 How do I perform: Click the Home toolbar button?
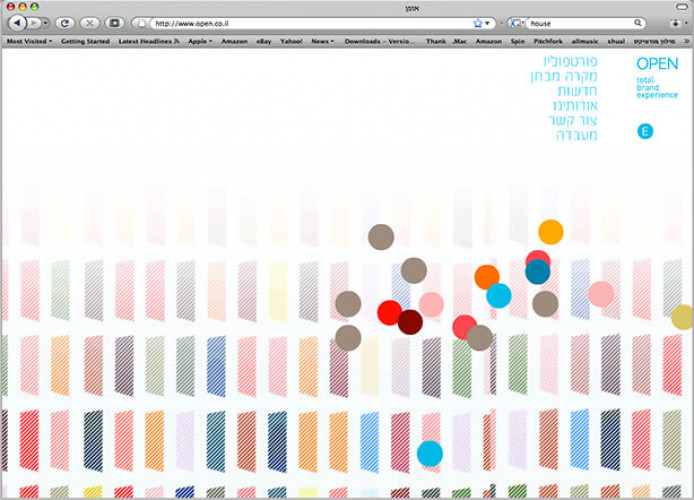point(114,23)
